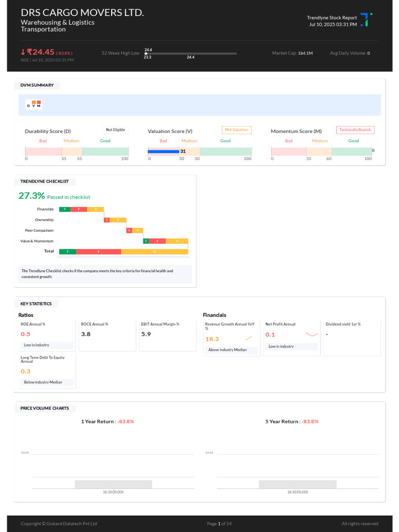399x532 pixels.
Task: Click the Not Eligible durability badge
Action: pyautogui.click(x=115, y=130)
